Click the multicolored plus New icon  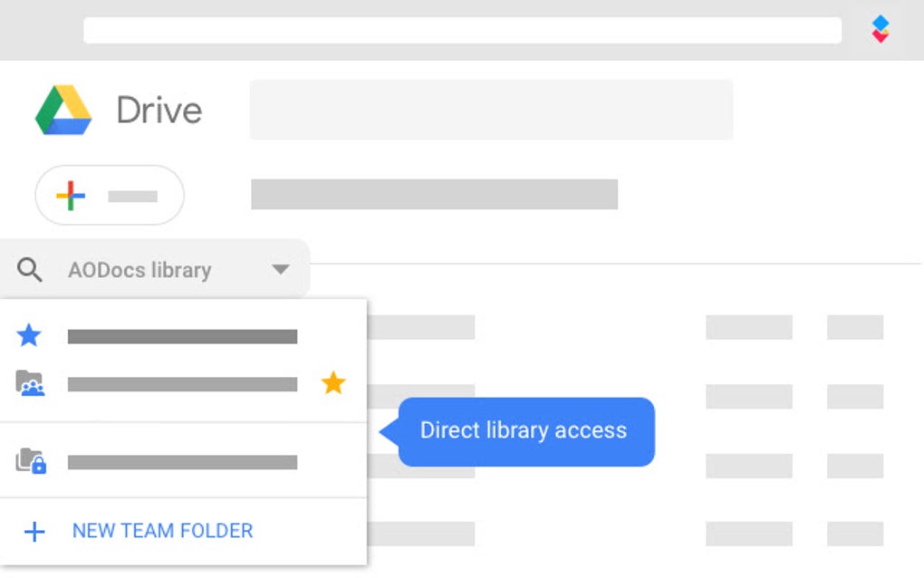coord(71,195)
